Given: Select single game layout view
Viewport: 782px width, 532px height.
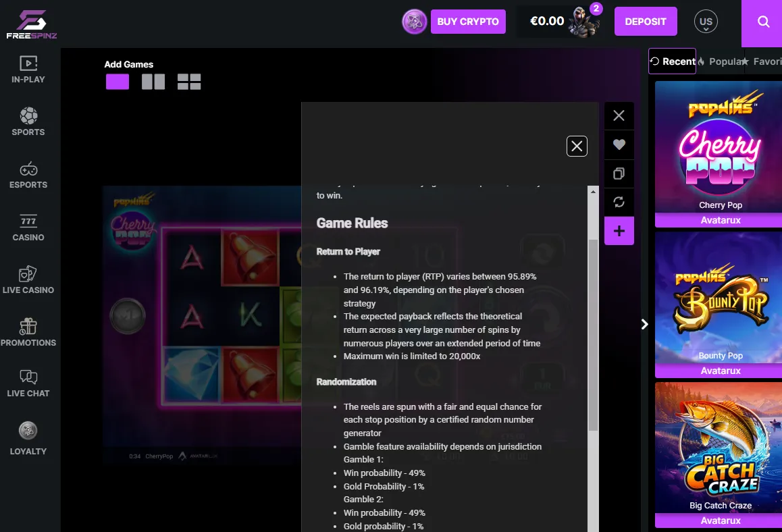Looking at the screenshot, I should coord(118,82).
